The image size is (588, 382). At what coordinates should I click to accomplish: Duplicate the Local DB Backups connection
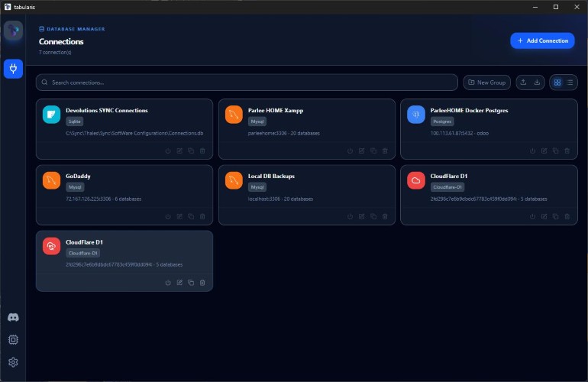click(373, 216)
